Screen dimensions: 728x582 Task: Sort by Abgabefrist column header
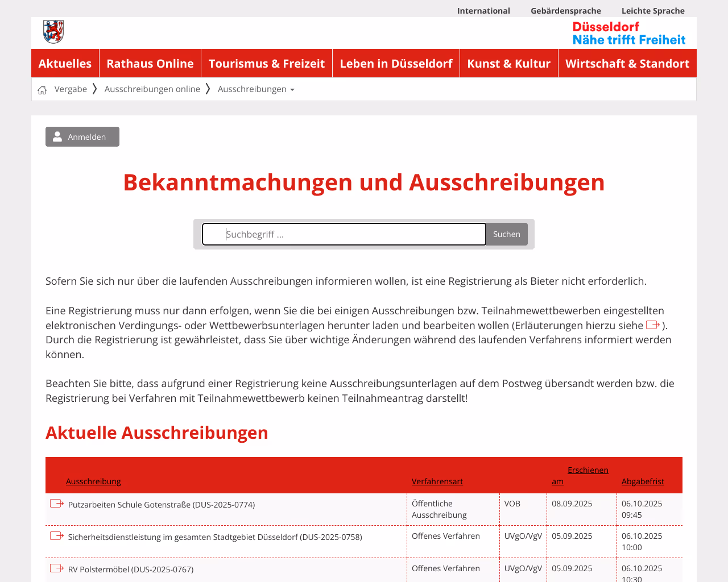[x=643, y=481]
